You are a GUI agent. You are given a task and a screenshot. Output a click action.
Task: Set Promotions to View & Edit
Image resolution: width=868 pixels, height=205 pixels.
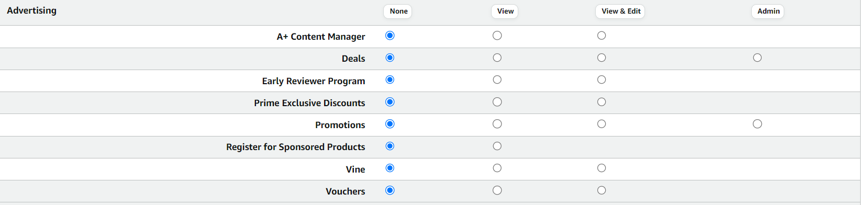tap(602, 124)
